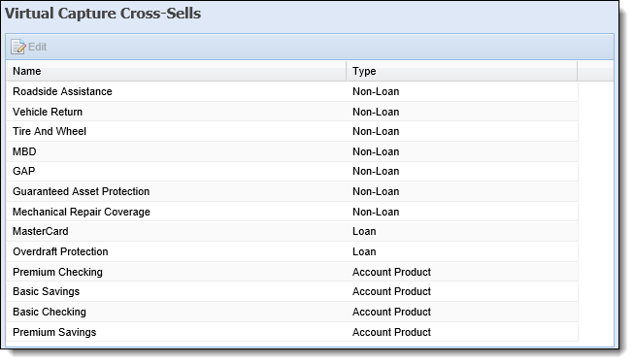Click the Edit button label
The width and height of the screenshot is (634, 364).
point(37,47)
